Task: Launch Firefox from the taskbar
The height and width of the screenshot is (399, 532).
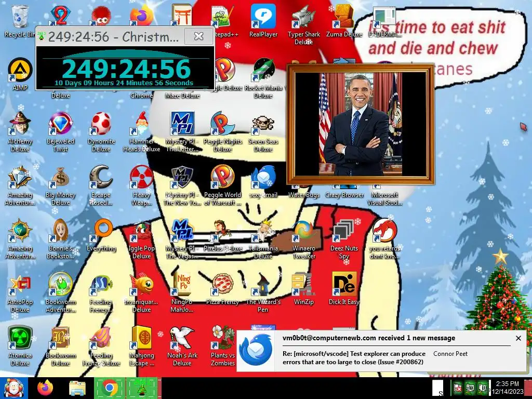Action: pos(45,388)
